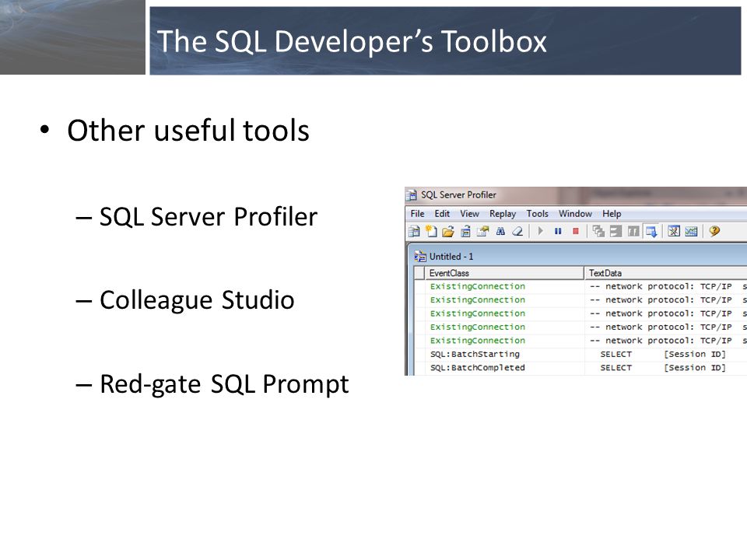Click the Find binoculars icon
This screenshot has width=747, height=560.
500,232
